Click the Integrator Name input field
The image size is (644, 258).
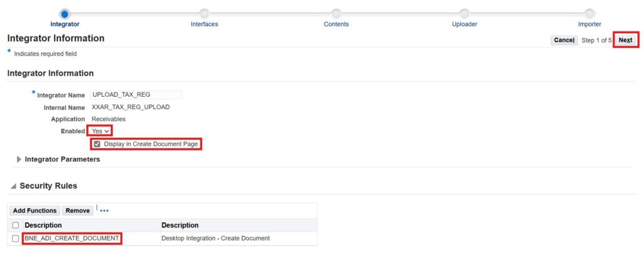pos(136,95)
